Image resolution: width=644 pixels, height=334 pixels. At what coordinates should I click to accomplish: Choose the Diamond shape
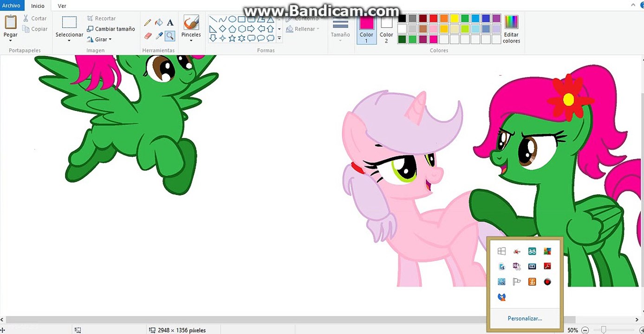[x=223, y=29]
